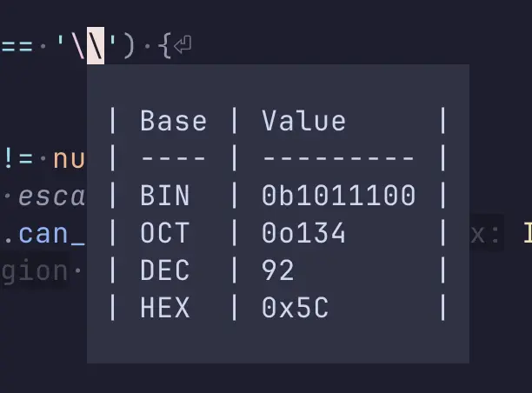Image resolution: width=532 pixels, height=393 pixels.
Task: Click the OCT row label
Action: [165, 233]
